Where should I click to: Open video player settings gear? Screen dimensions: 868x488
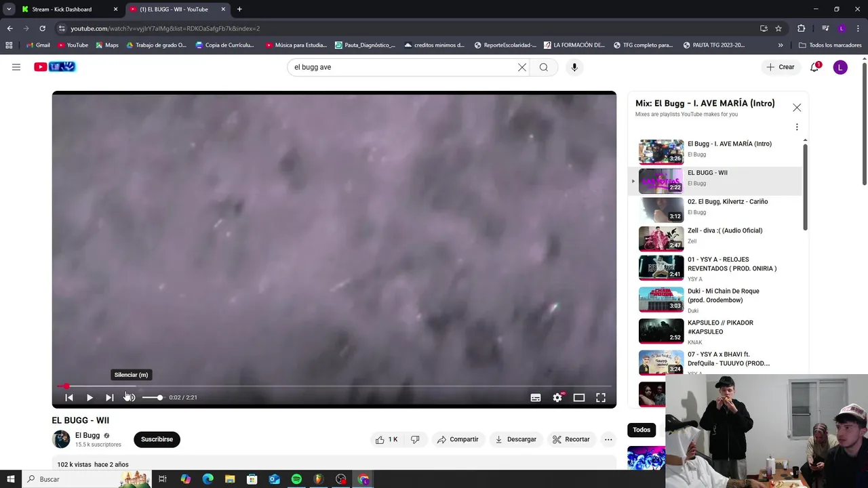557,398
